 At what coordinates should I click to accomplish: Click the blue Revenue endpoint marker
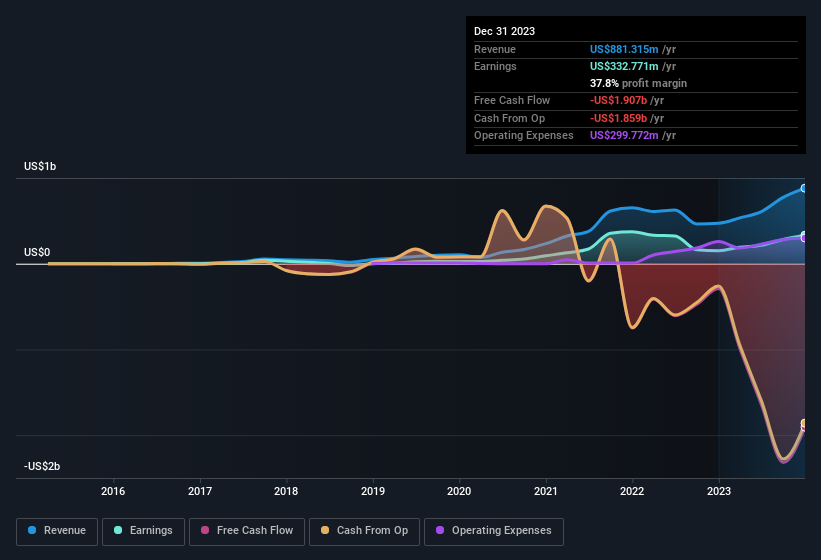coord(804,188)
